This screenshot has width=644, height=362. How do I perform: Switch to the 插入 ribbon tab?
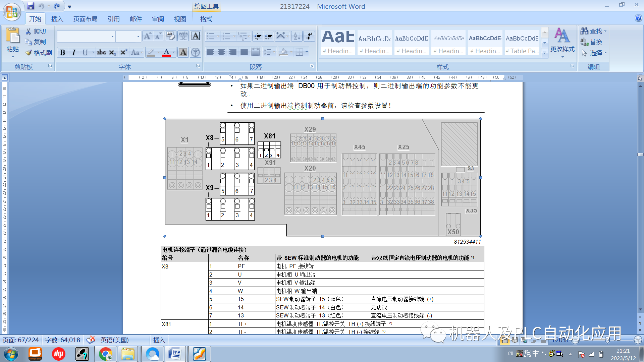(x=57, y=19)
